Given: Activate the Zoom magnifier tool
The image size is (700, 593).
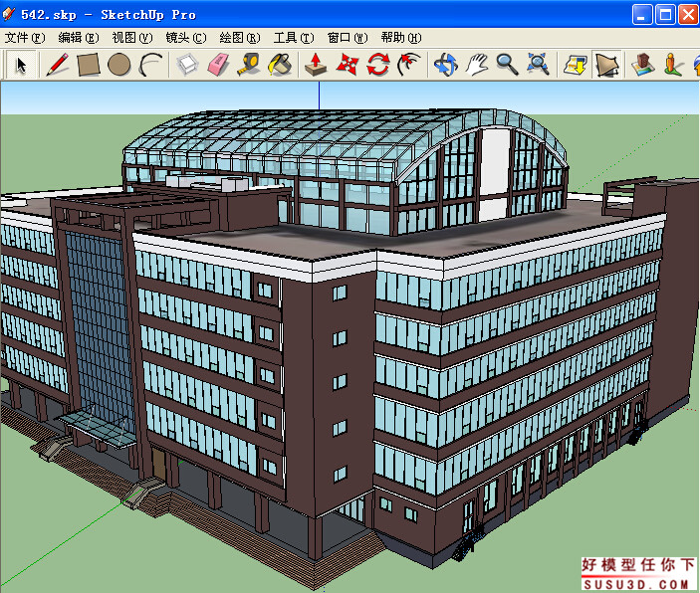Looking at the screenshot, I should 507,65.
